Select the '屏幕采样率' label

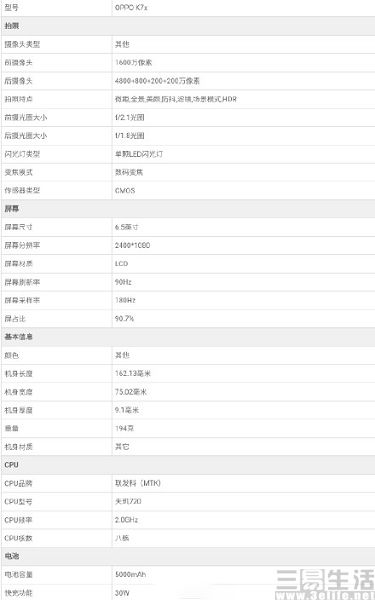[x=22, y=300]
